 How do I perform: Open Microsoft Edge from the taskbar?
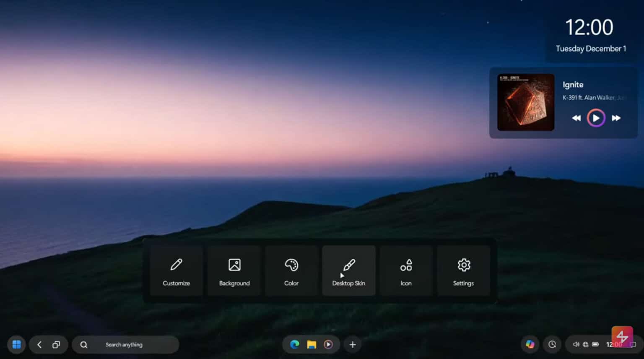294,344
